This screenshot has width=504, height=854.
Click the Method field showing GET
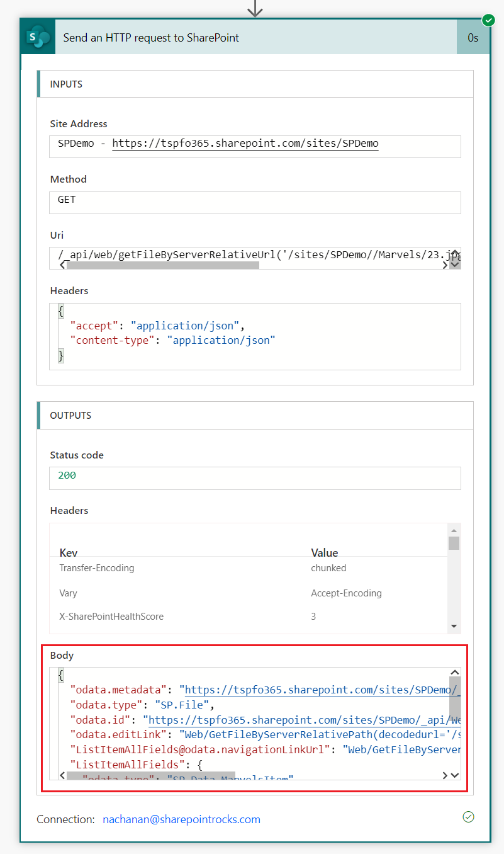tap(255, 202)
